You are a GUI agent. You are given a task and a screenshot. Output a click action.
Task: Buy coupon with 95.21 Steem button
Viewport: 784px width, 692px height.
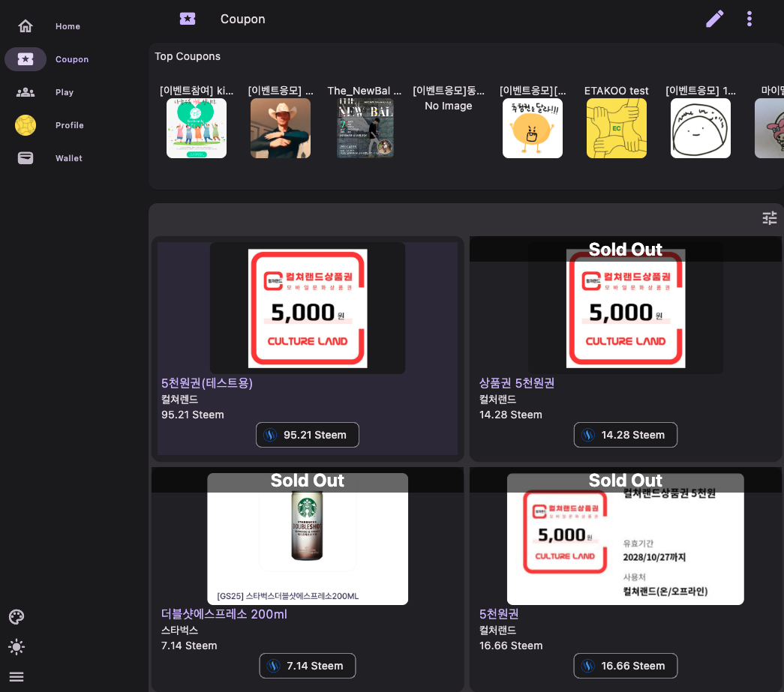308,435
